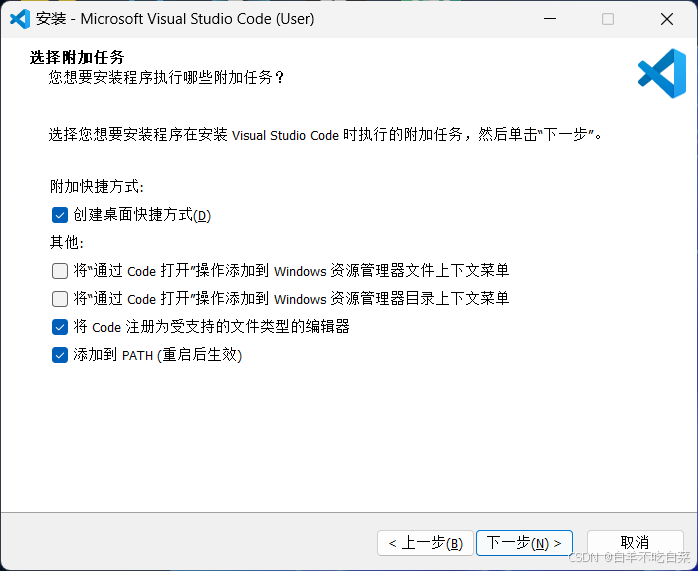Screen dimensions: 698x571
Task: Click the 附加快捷方式: label
Action: [x=97, y=186]
